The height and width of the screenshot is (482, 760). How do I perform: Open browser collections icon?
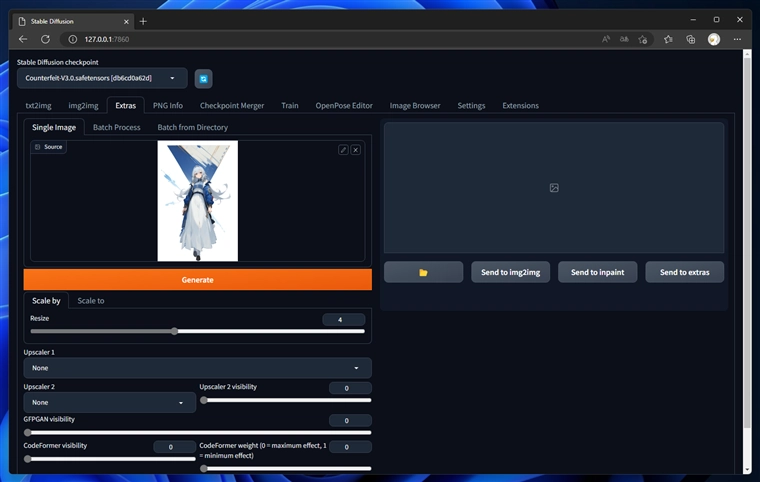pyautogui.click(x=691, y=39)
